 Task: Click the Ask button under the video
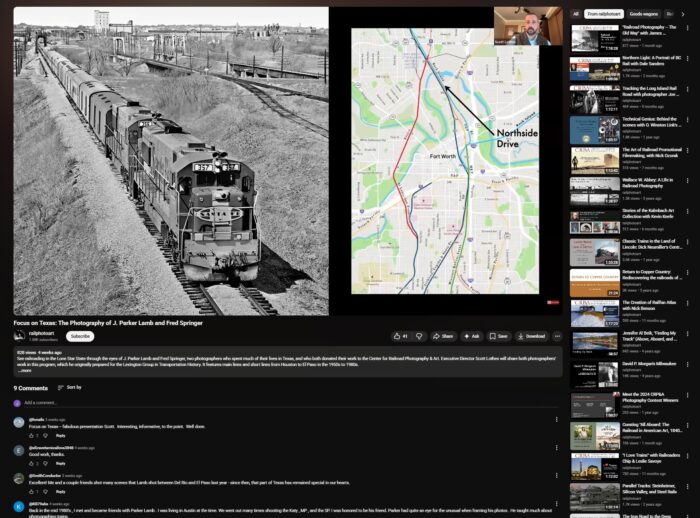(470, 336)
